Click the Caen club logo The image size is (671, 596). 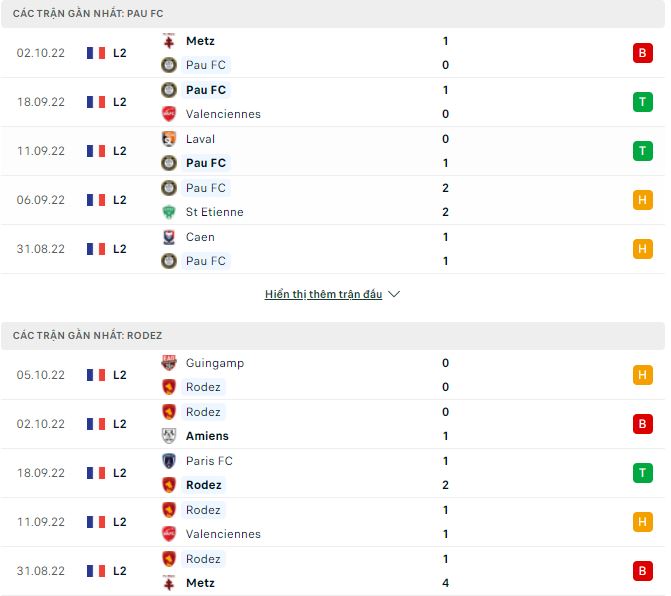pyautogui.click(x=169, y=237)
